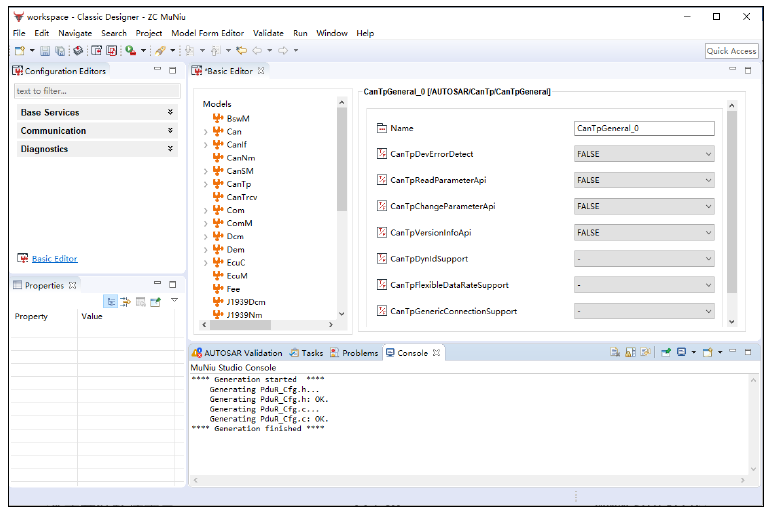The height and width of the screenshot is (516, 768).
Task: Open the Run toolbar dropdown arrow
Action: point(144,50)
